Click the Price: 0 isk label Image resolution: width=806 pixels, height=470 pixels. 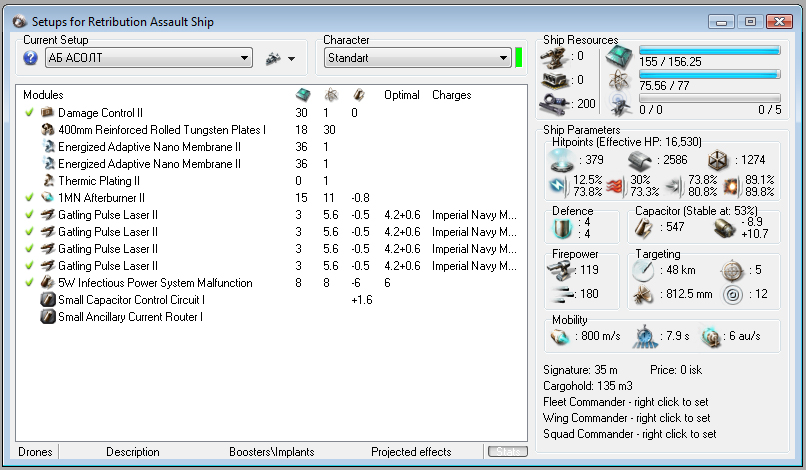pos(675,369)
